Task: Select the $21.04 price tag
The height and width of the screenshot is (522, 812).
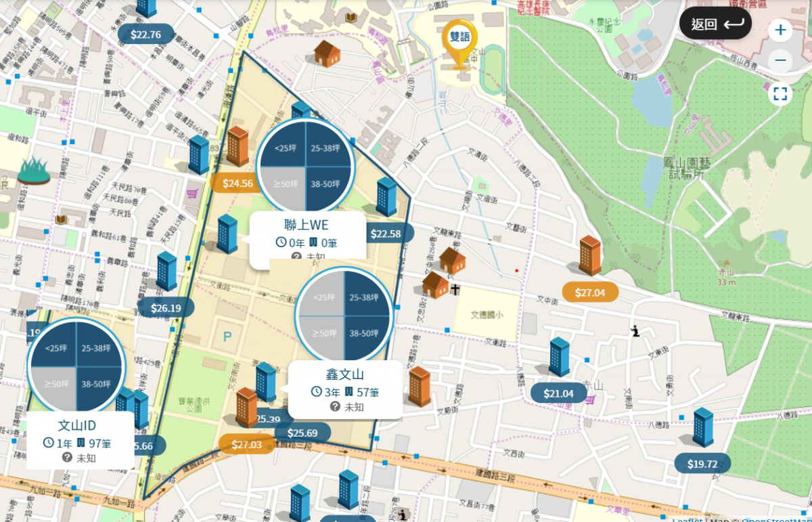Action: click(558, 393)
